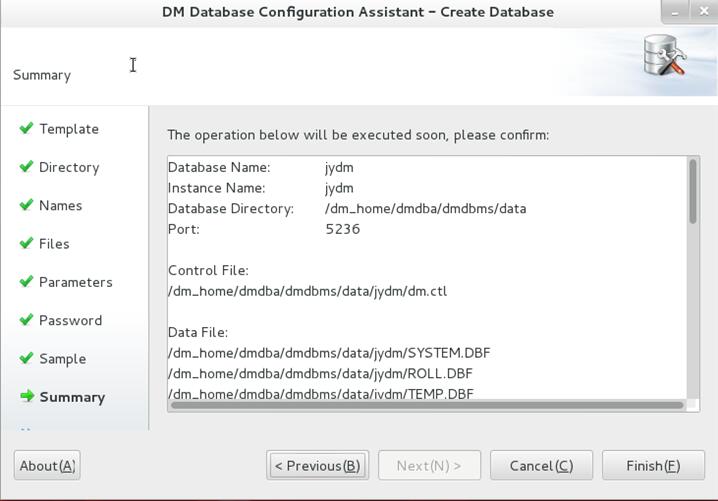Click the green checkmark beside Template

click(27, 128)
